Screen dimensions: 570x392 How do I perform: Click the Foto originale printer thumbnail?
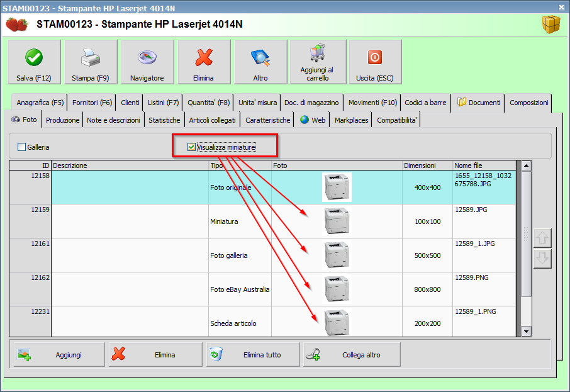(337, 187)
